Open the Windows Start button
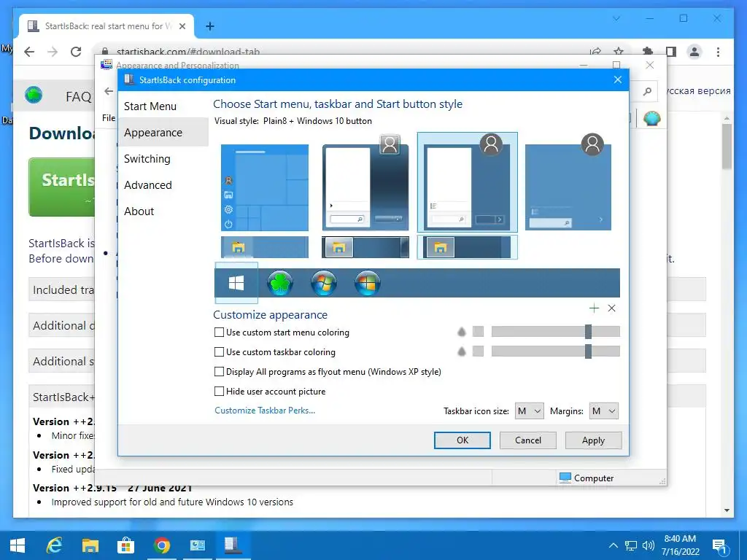The image size is (747, 560). 18,545
